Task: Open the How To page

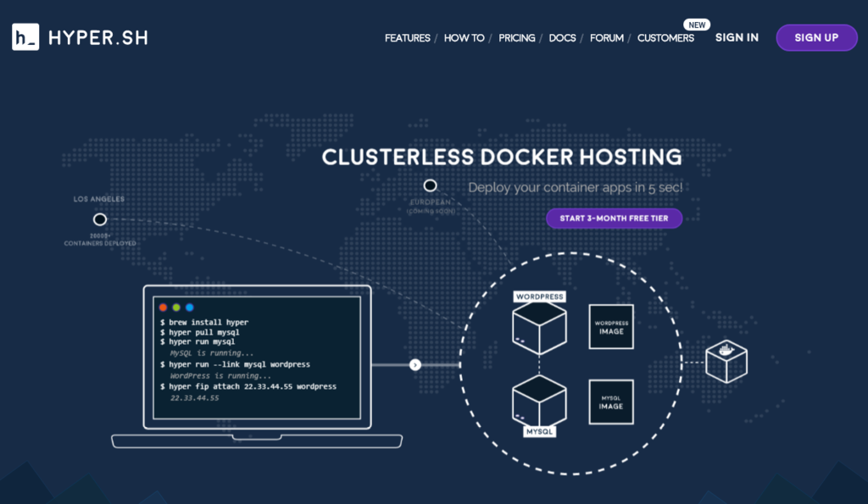Action: point(464,38)
